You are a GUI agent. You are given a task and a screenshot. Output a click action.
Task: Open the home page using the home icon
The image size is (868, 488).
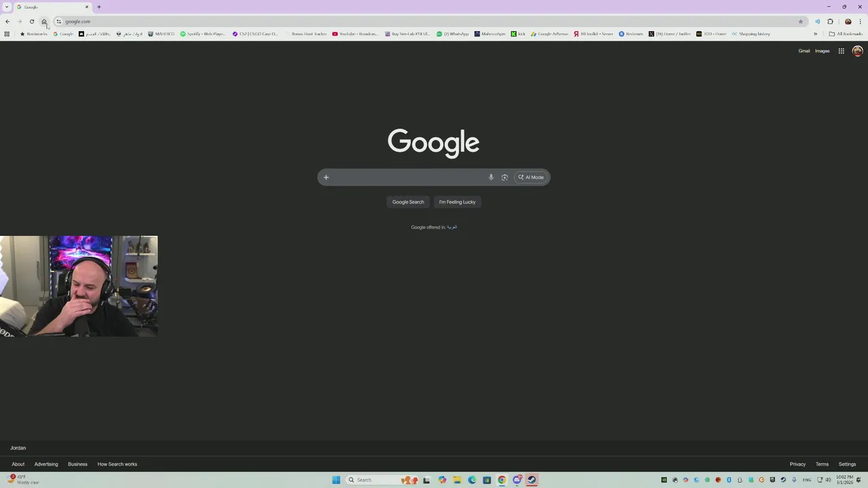[x=44, y=22]
